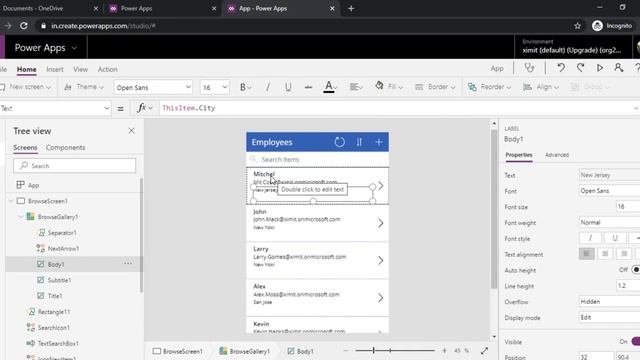Toggle italic font style in properties

[590, 238]
